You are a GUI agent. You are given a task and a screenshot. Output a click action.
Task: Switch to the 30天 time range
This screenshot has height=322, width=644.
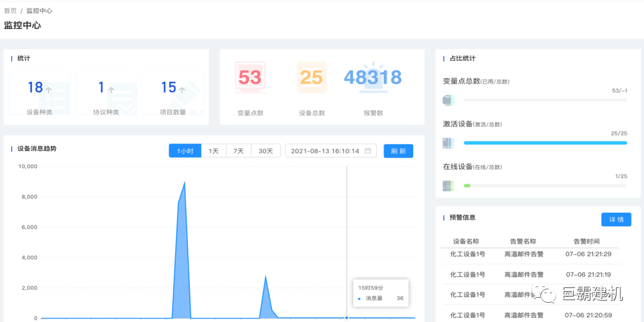[x=266, y=151]
